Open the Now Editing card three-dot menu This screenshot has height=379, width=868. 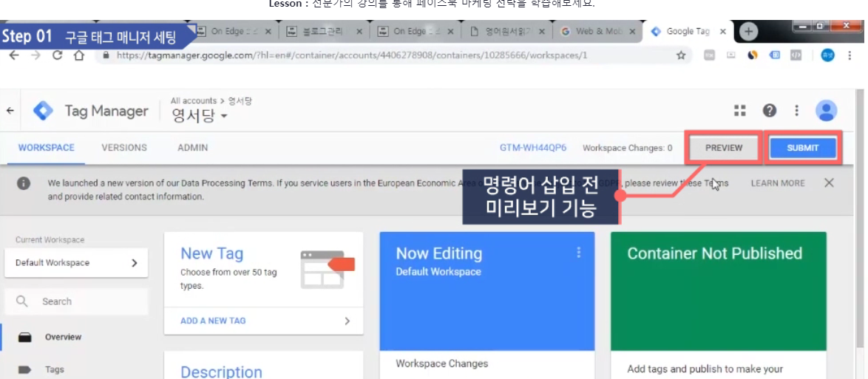[x=579, y=253]
